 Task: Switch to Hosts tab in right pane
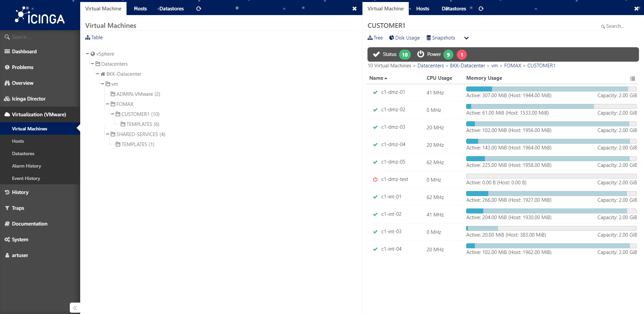(x=423, y=9)
